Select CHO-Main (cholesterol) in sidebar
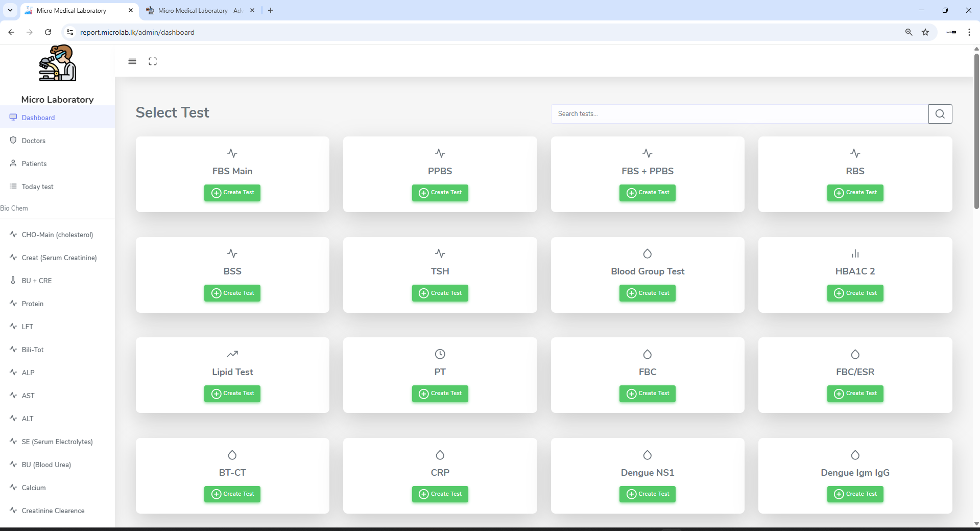Screen dimensions: 980x531 coord(57,235)
